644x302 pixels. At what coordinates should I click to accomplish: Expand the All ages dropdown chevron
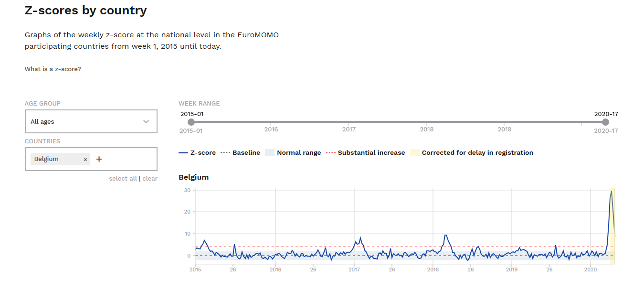[146, 121]
